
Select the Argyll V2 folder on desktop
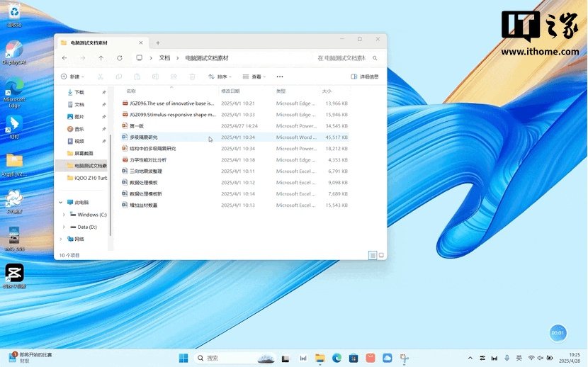(x=14, y=165)
